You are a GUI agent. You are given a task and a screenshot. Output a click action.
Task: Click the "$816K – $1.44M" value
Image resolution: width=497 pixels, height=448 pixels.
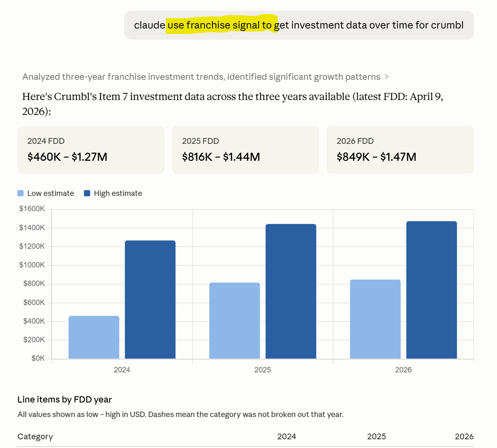[x=221, y=157]
